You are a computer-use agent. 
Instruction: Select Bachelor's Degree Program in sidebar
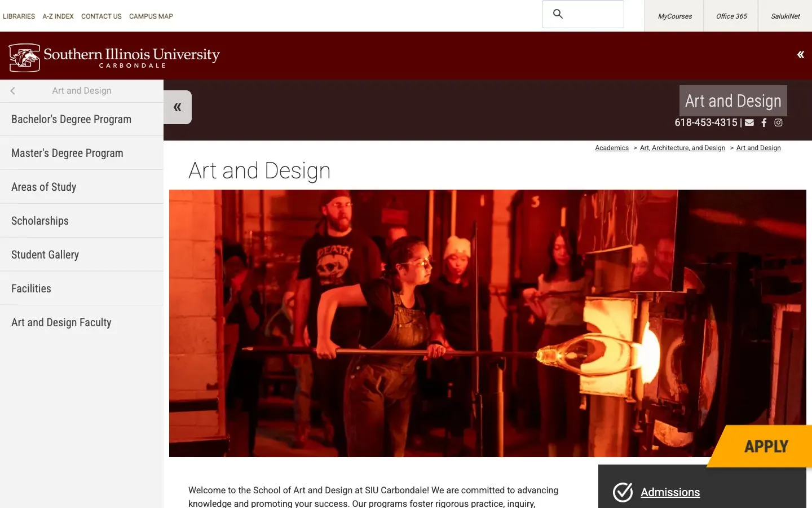point(82,119)
